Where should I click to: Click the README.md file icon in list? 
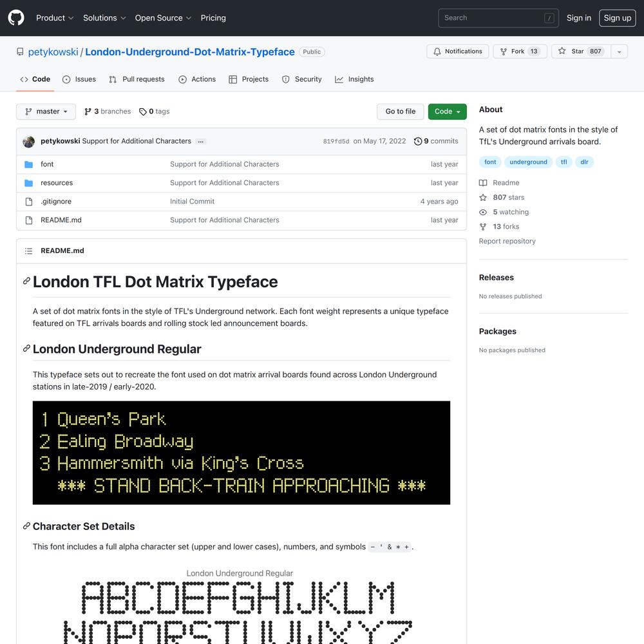tap(29, 220)
